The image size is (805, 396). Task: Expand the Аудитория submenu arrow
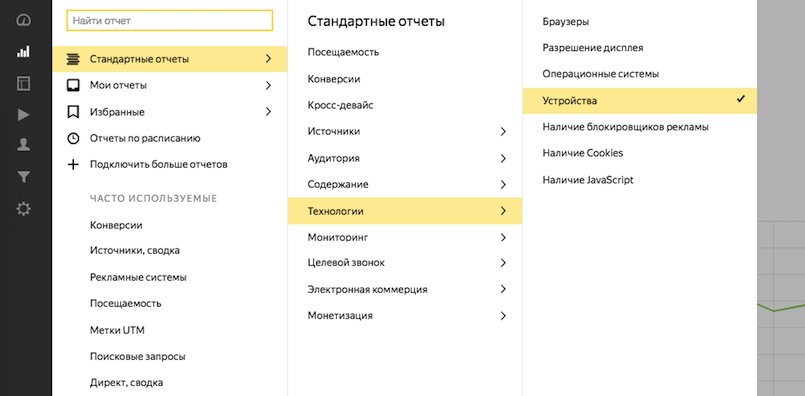point(503,158)
